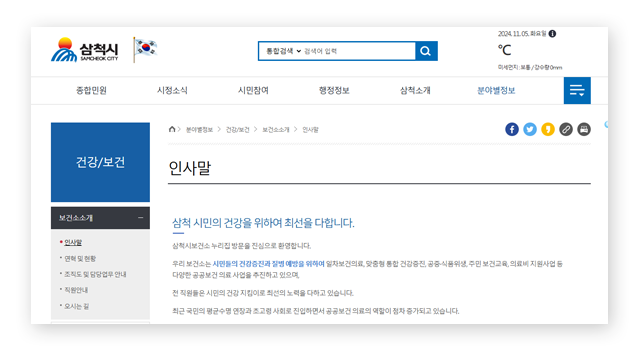Viewport: 640px width, 362px height.
Task: Open the full sitemap hamburger menu
Action: [x=577, y=90]
